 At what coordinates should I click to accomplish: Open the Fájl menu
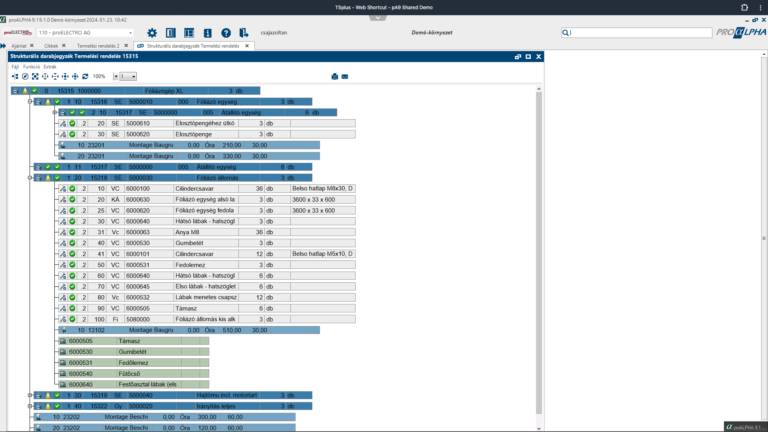point(15,67)
